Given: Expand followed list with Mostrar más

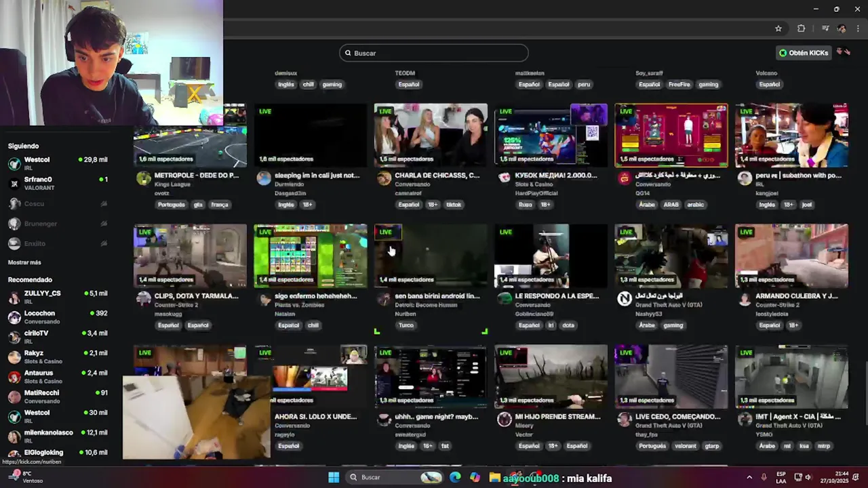Looking at the screenshot, I should click(24, 262).
